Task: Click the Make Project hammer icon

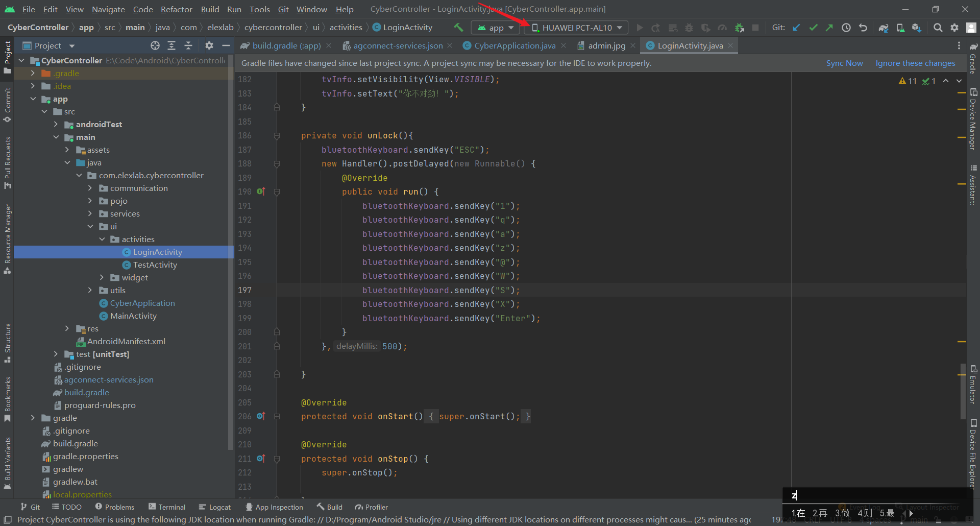Action: 458,28
